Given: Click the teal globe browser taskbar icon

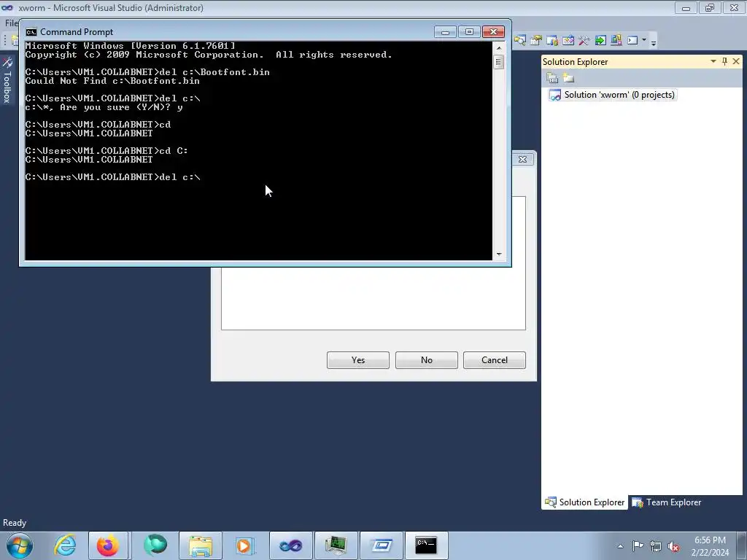Looking at the screenshot, I should point(155,545).
